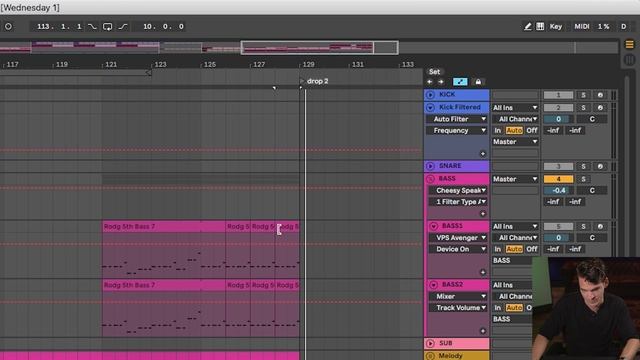The height and width of the screenshot is (360, 640).
Task: Arm the BASS1 track for recording
Action: coord(600,227)
